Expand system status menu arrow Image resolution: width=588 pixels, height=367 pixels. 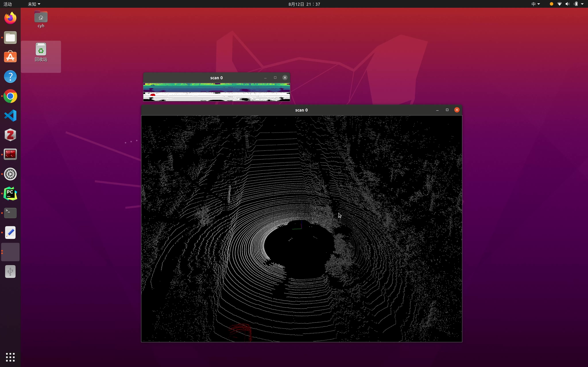coord(582,4)
